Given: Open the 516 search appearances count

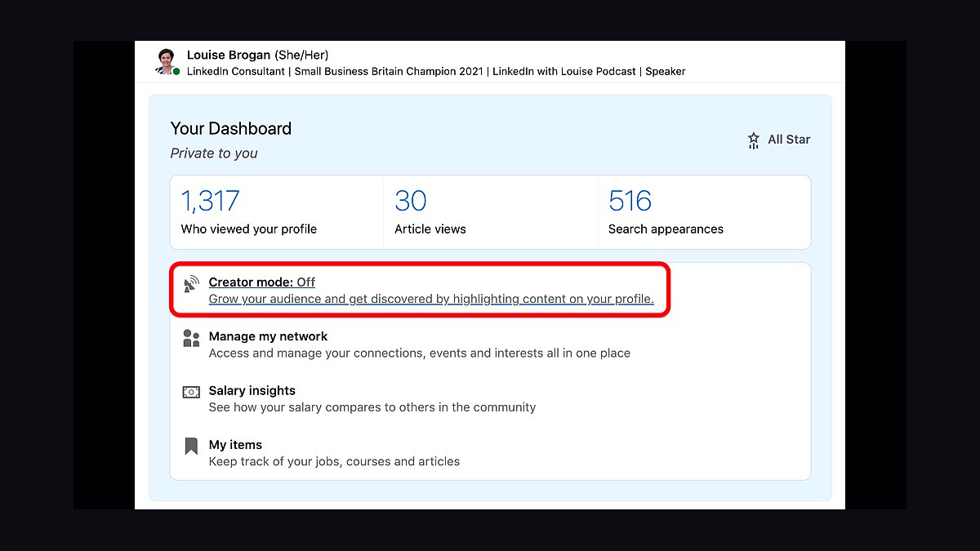Looking at the screenshot, I should click(630, 201).
